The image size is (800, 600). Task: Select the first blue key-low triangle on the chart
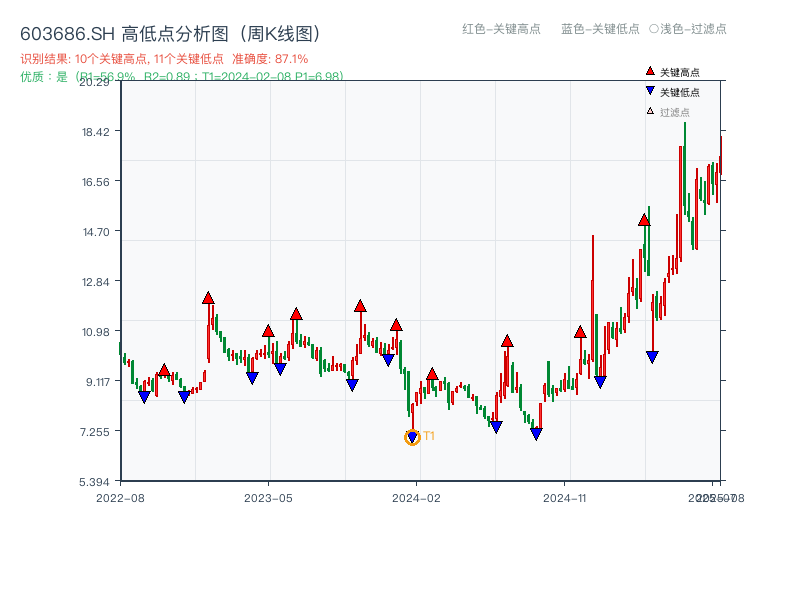144,397
